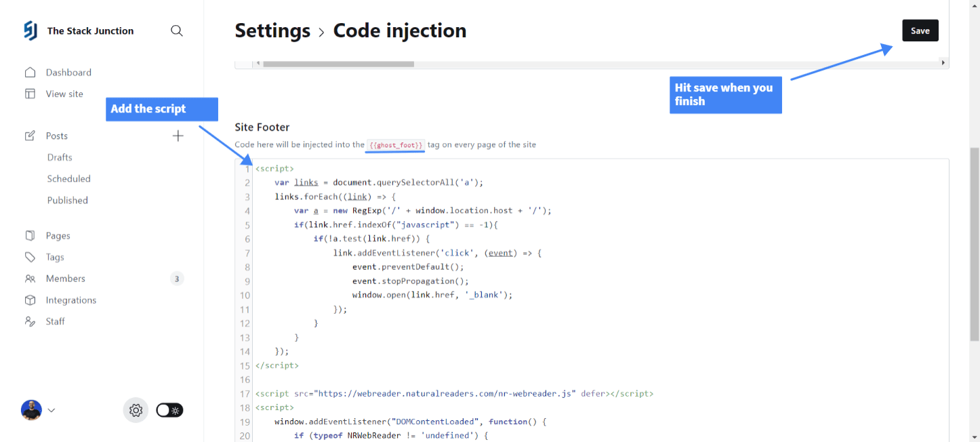Open Dashboard via the house icon
The height and width of the screenshot is (442, 980).
tap(30, 72)
